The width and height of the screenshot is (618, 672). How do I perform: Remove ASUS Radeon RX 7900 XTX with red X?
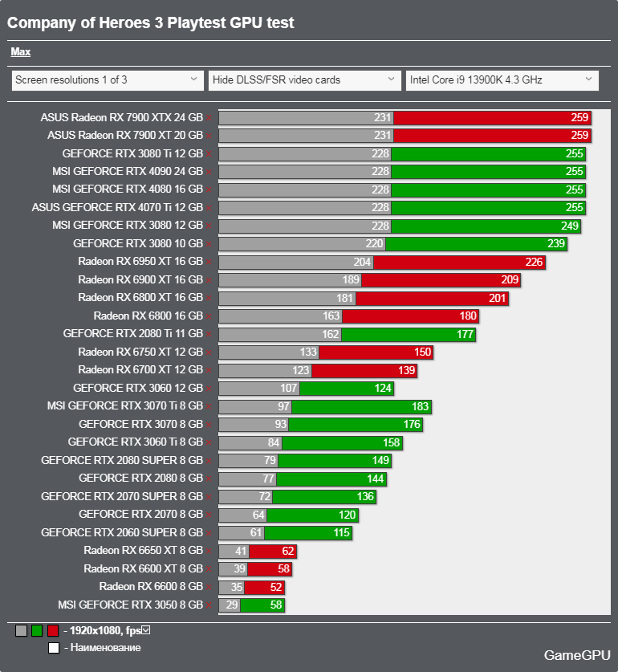209,118
